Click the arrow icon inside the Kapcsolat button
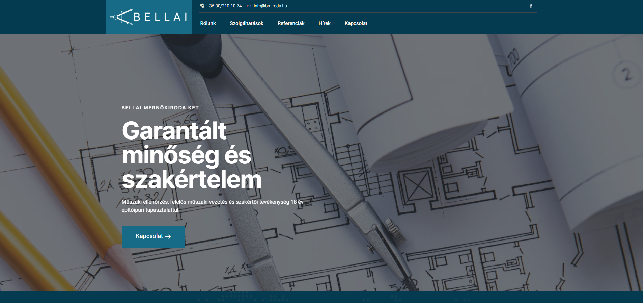The image size is (644, 303). 168,236
